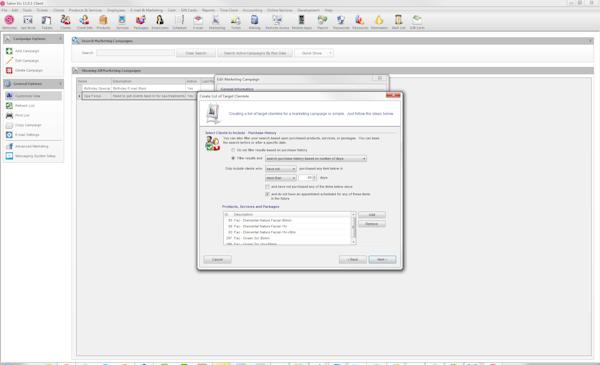Viewport: 600px width, 365px height.
Task: Open the Schedule toolbar icon
Action: 179,22
